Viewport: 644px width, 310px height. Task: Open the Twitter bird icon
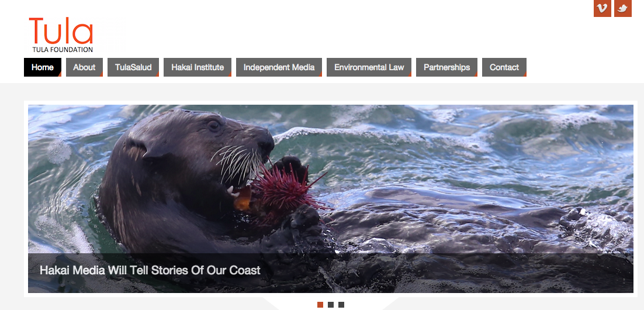coord(622,8)
